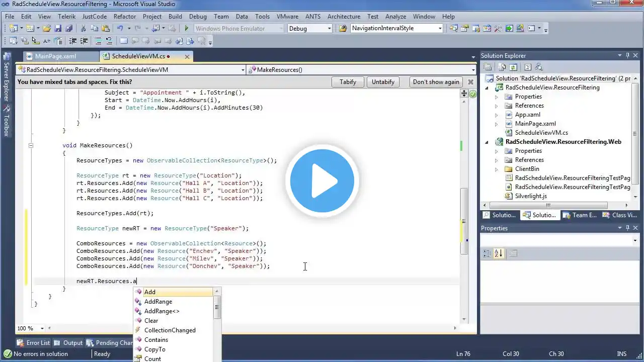Play the video with the center button
The height and width of the screenshot is (362, 644).
(x=322, y=181)
